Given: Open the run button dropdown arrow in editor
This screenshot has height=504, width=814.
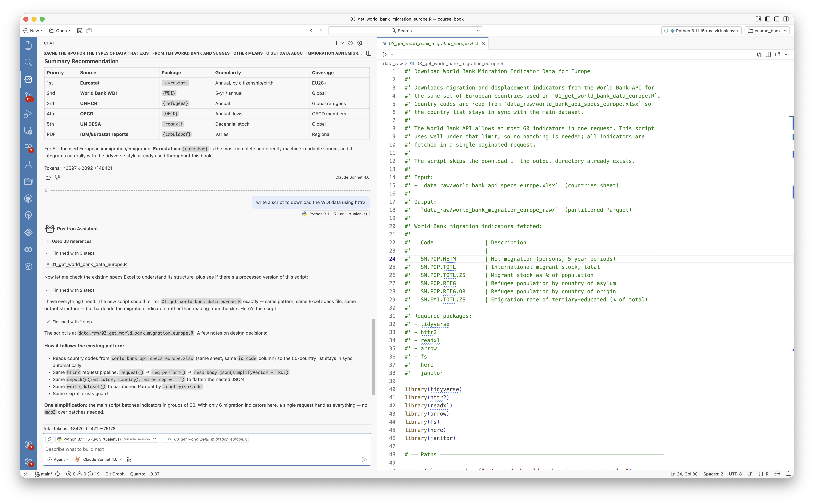Looking at the screenshot, I should point(392,54).
